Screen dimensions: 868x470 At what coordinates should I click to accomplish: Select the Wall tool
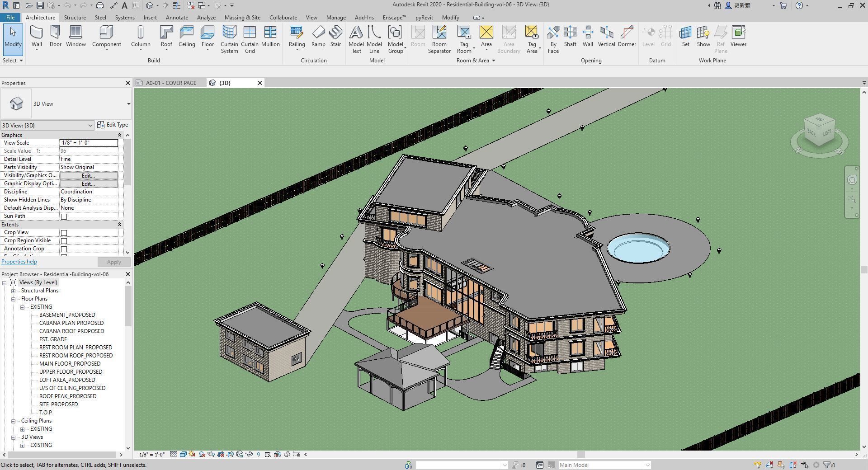tap(37, 37)
